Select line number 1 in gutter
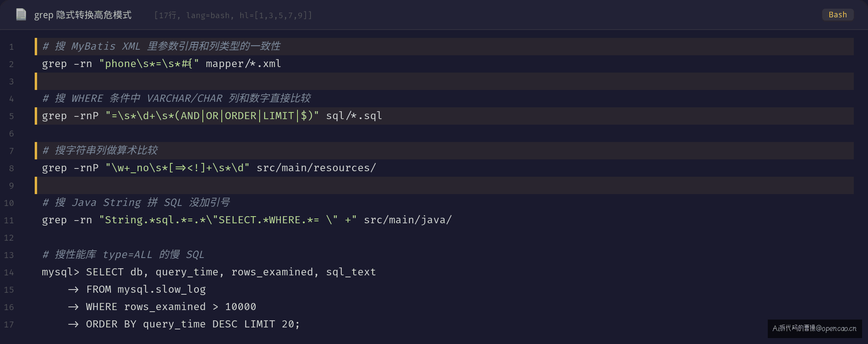Viewport: 868px width, 344px height. (x=11, y=47)
